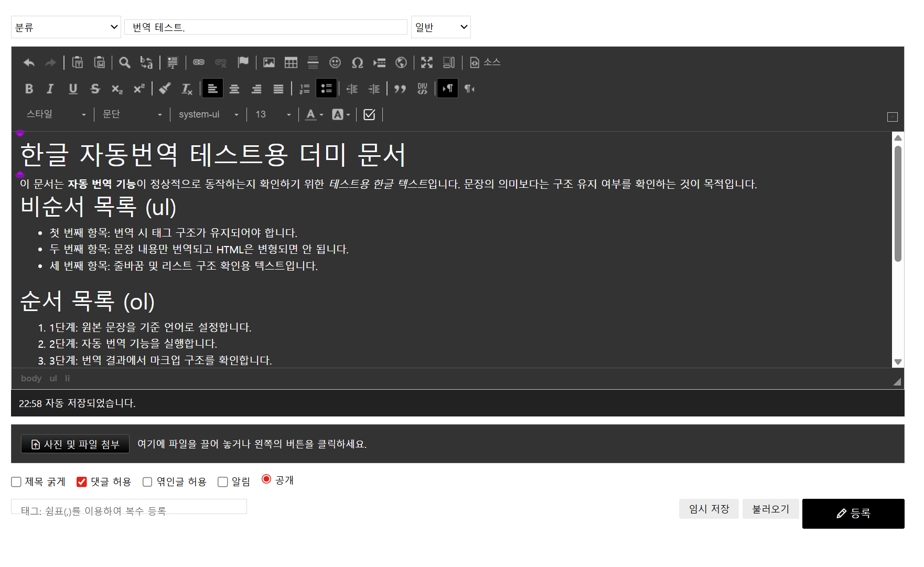924x567 pixels.
Task: Click the Undo arrow icon
Action: click(29, 63)
